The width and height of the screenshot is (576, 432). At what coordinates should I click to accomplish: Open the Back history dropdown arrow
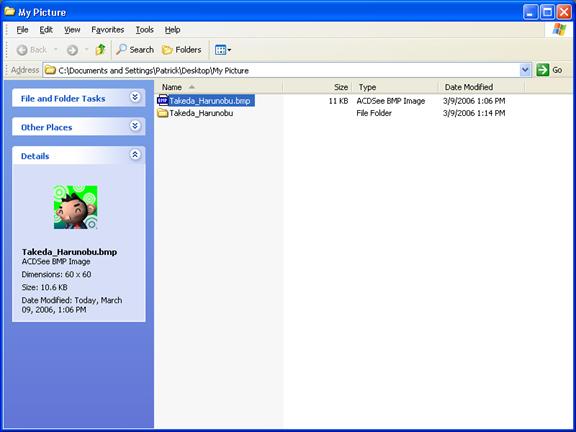(x=56, y=50)
